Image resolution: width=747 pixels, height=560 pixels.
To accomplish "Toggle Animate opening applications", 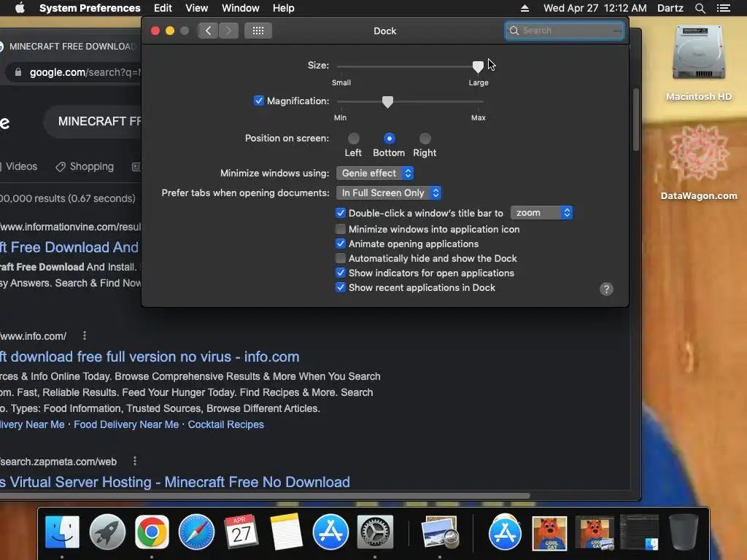I will click(x=340, y=244).
